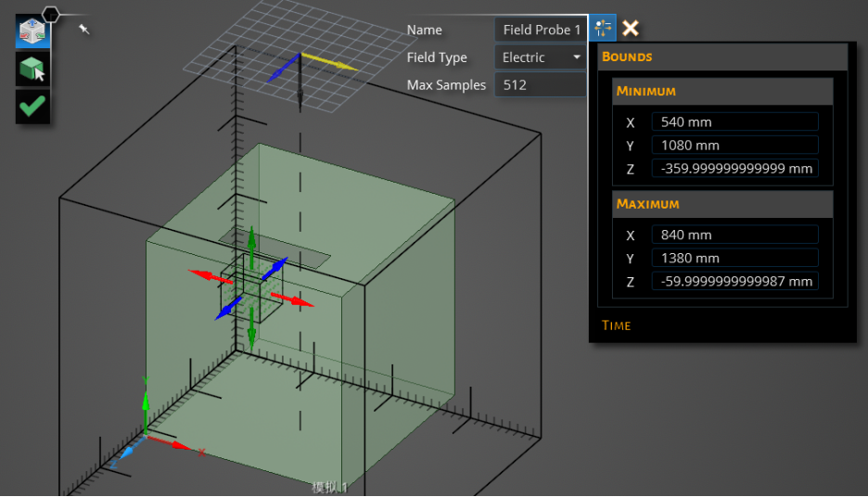Cancel using the white X icon
This screenshot has height=497, width=868.
(x=630, y=28)
